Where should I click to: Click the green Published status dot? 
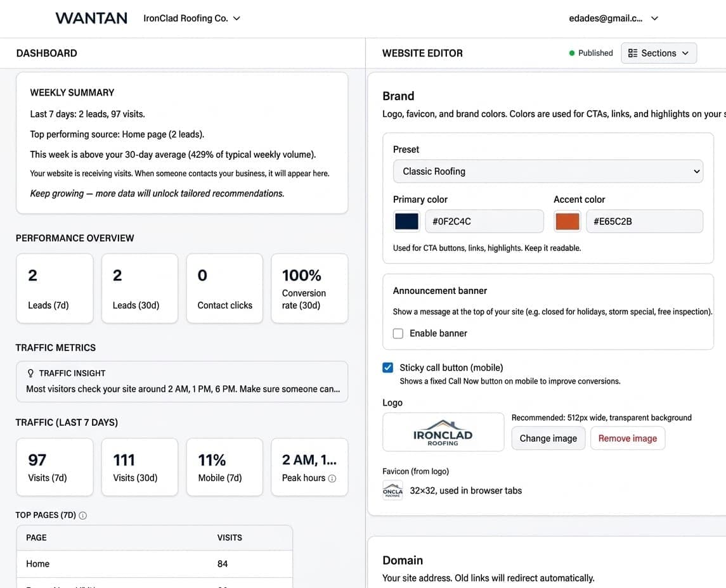[x=570, y=53]
